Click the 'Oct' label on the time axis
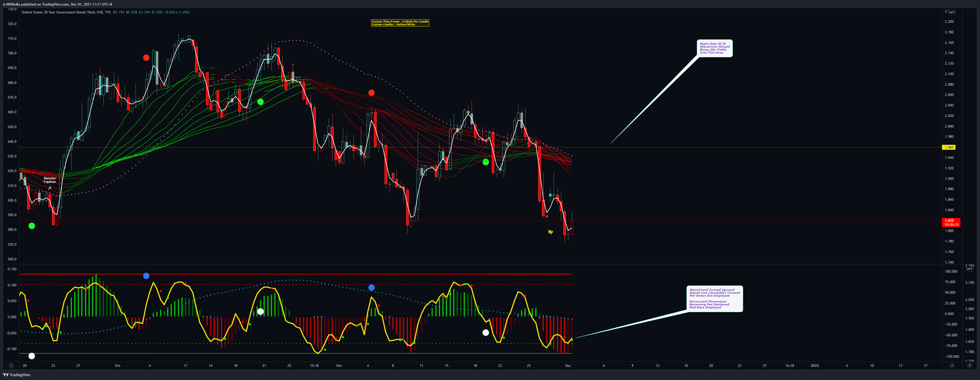 (117, 366)
